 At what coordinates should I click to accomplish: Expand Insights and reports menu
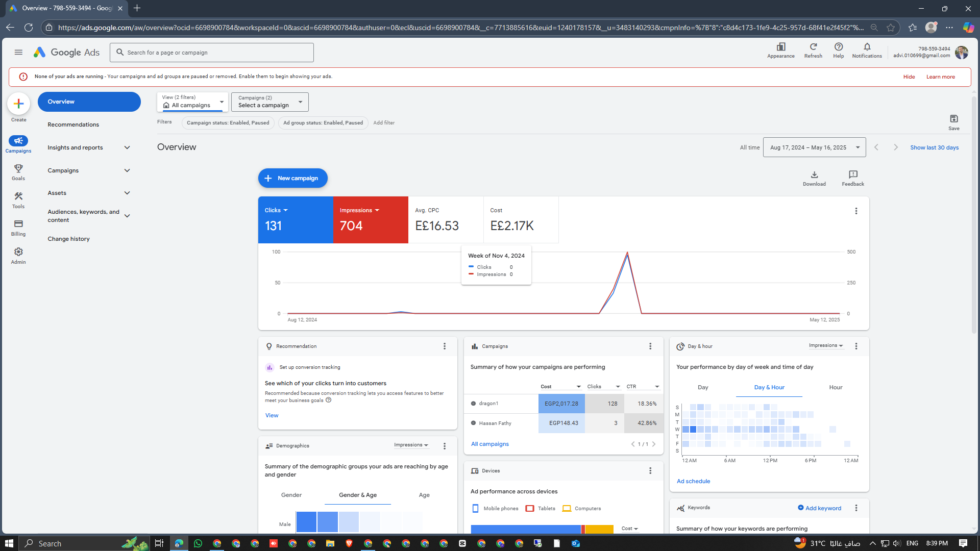click(x=89, y=147)
